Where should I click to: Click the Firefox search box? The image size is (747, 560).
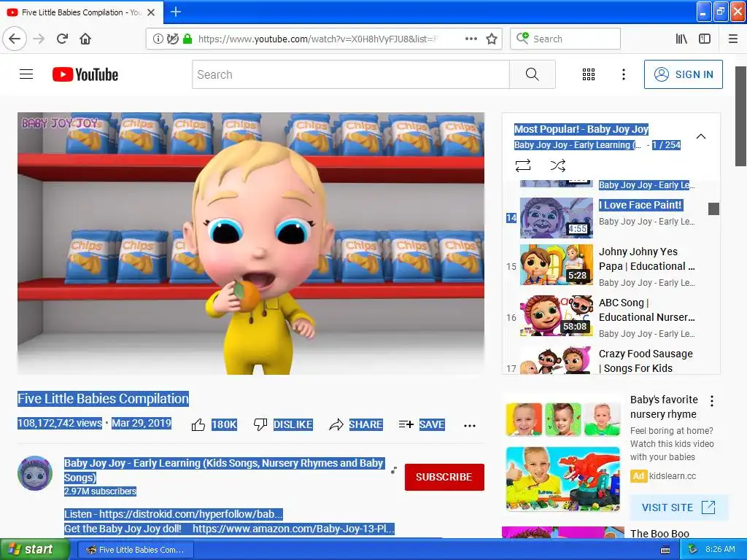click(565, 39)
